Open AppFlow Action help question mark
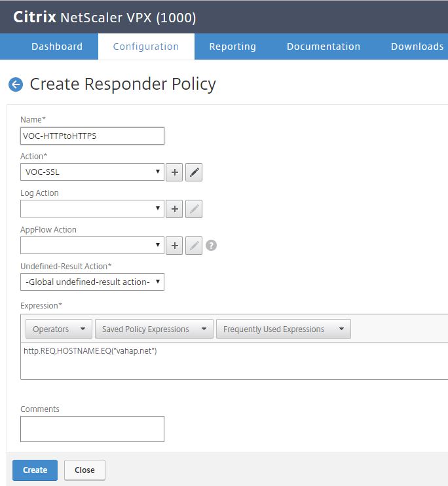The height and width of the screenshot is (486, 448). coord(211,246)
